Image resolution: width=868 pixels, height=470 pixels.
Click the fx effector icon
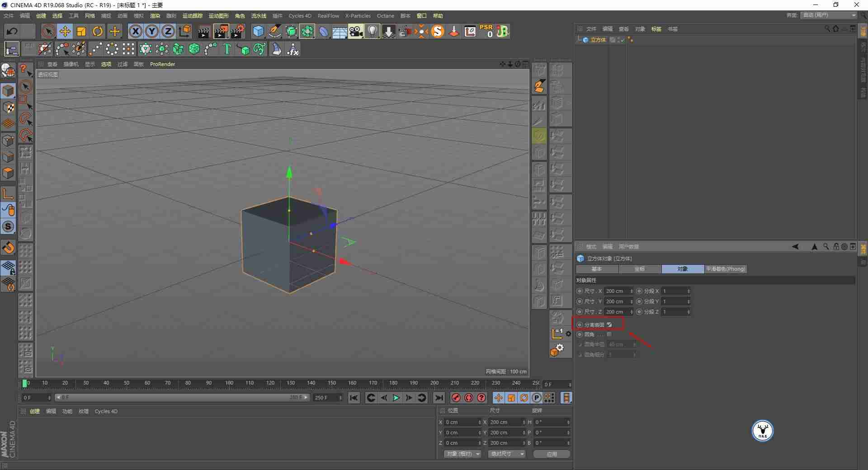[293, 49]
